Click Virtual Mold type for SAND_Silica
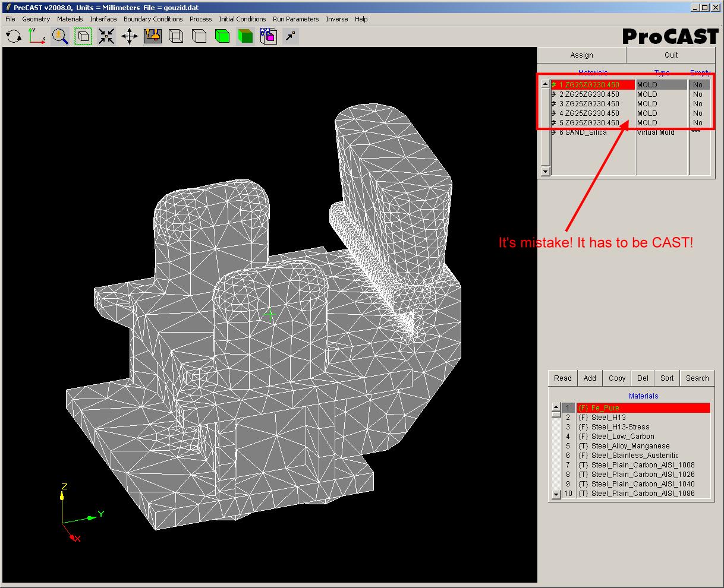The width and height of the screenshot is (724, 588). 662,132
